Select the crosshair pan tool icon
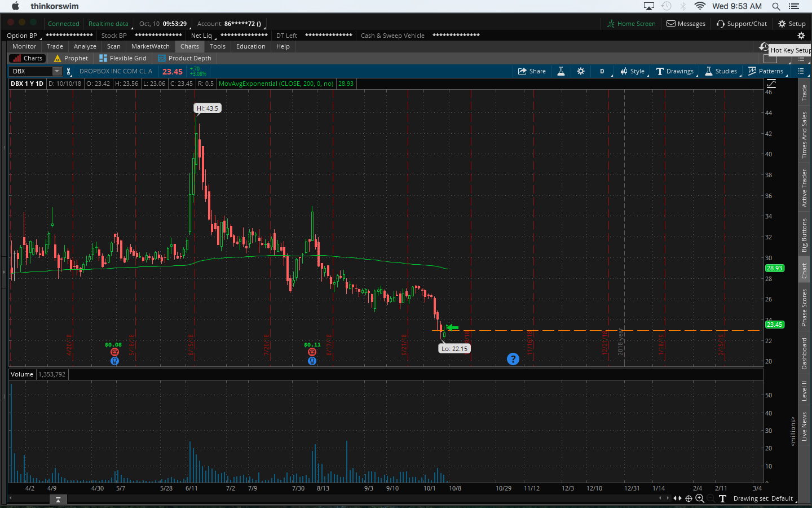This screenshot has height=508, width=812. click(x=689, y=498)
